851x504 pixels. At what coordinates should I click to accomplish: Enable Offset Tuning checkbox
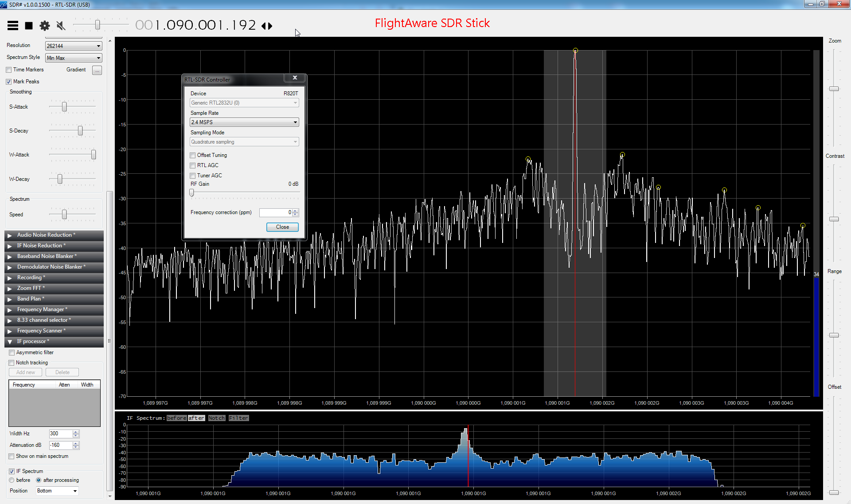[x=192, y=155]
